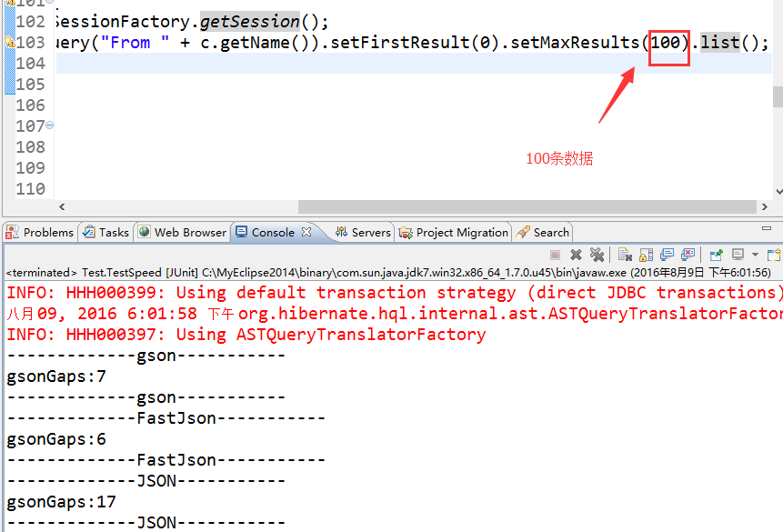Screen dimensions: 783x532
Task: Click the editor horizontal scrollbar right arrow
Action: (x=765, y=206)
